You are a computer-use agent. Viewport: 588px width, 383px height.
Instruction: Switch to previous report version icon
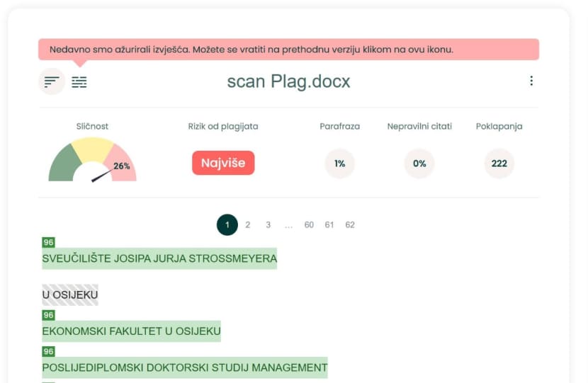(79, 81)
